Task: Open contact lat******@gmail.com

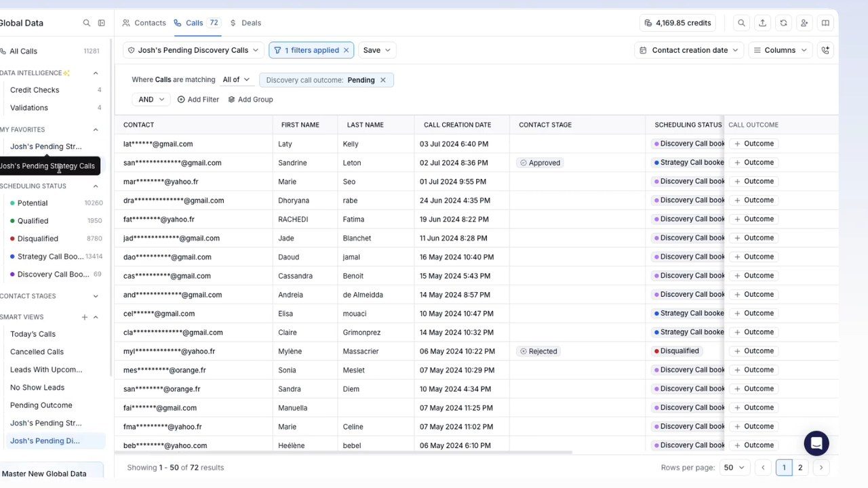Action: point(158,144)
